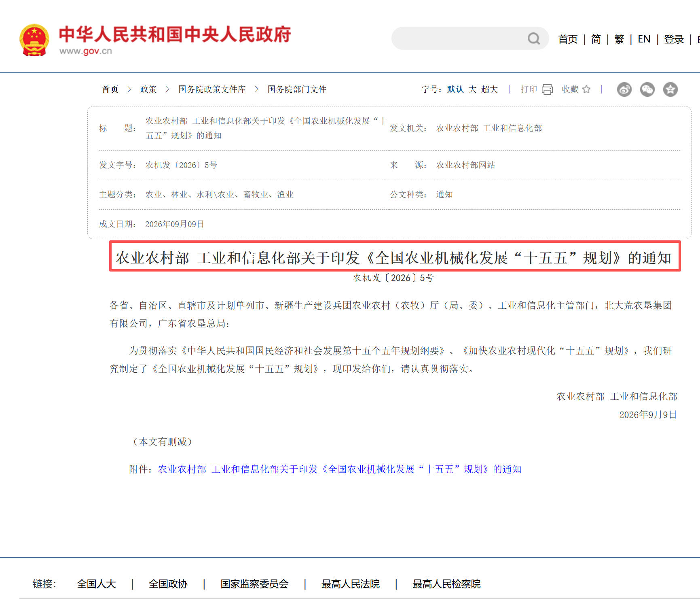The width and height of the screenshot is (700, 607).
Task: Open the 登录 login link
Action: [x=674, y=39]
